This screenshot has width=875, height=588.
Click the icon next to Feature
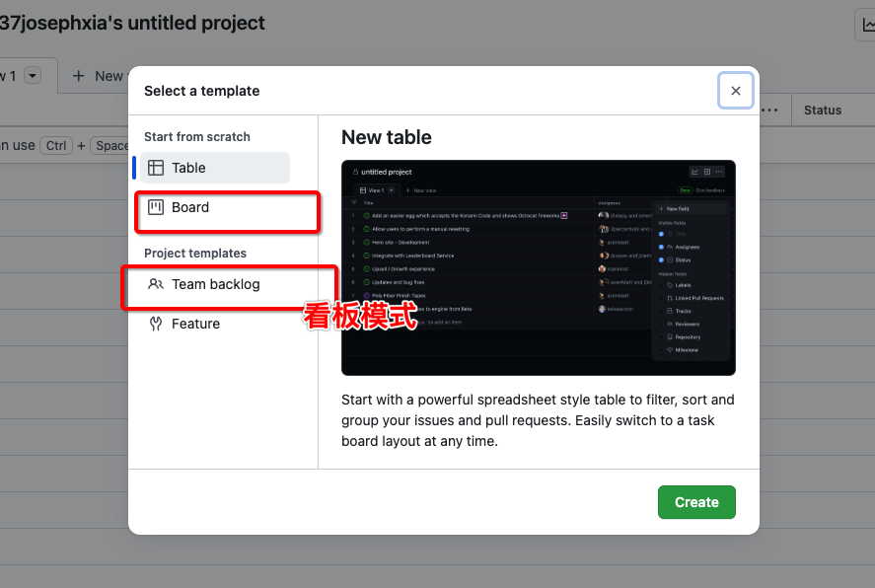point(156,324)
